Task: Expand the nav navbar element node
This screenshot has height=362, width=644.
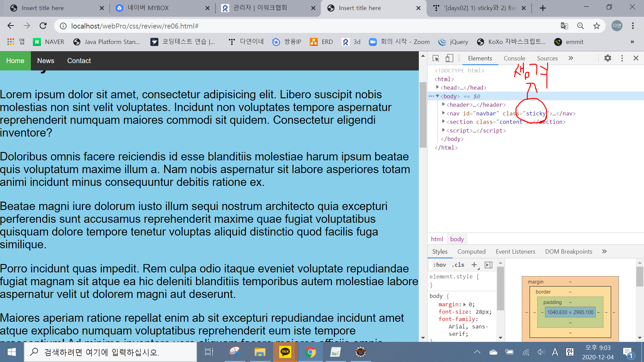Action: [x=443, y=113]
